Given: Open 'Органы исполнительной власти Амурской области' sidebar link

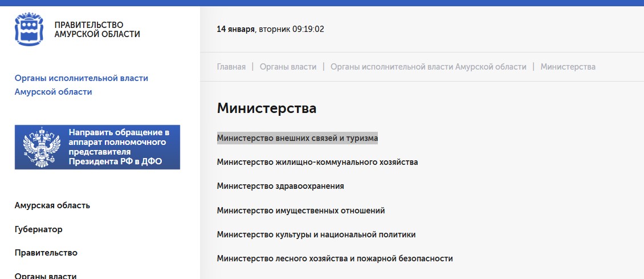Looking at the screenshot, I should click(x=81, y=85).
